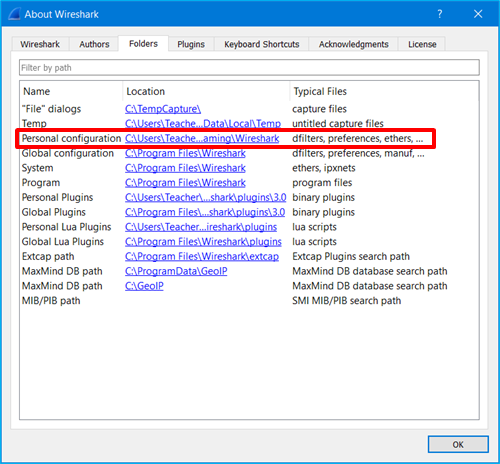Screen dimensions: 500x464
Task: Select the MIB/PIB path name
Action: [x=51, y=301]
